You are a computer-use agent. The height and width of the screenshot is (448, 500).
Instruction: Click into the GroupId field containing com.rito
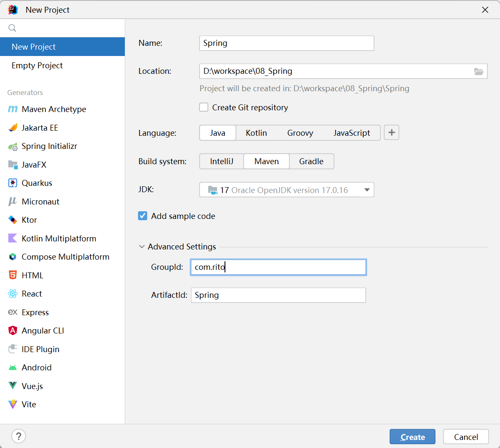pyautogui.click(x=278, y=267)
